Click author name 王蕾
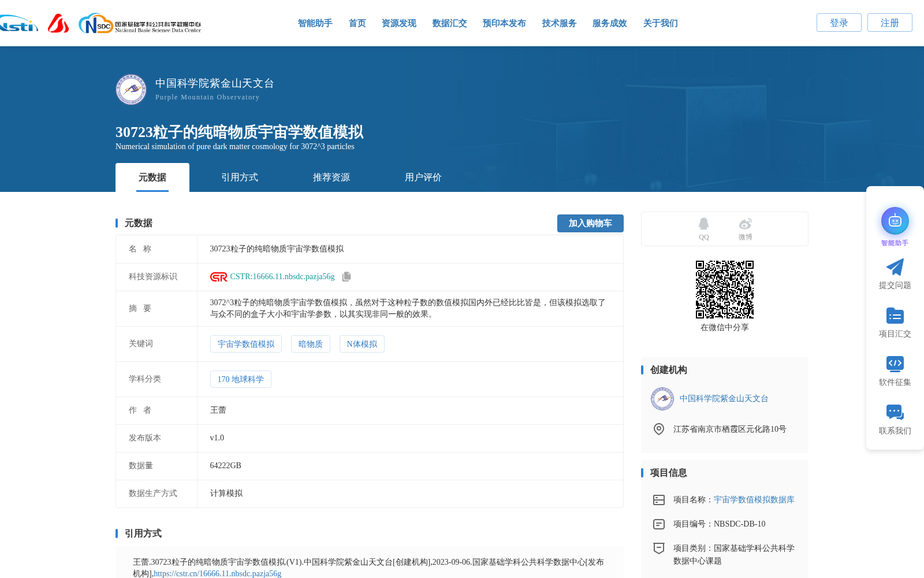 point(218,410)
